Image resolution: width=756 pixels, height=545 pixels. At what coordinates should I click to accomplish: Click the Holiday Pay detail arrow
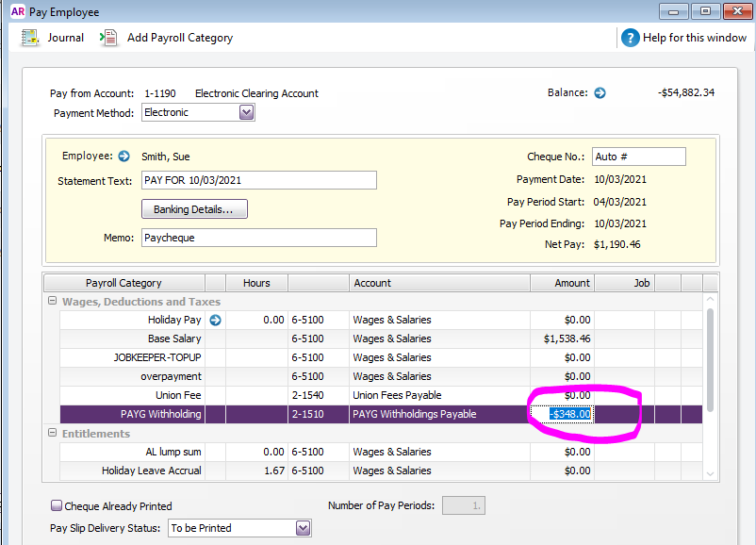(215, 320)
